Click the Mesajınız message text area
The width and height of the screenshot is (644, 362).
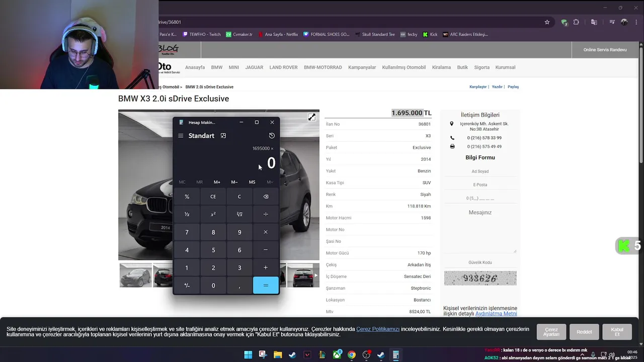tap(480, 230)
